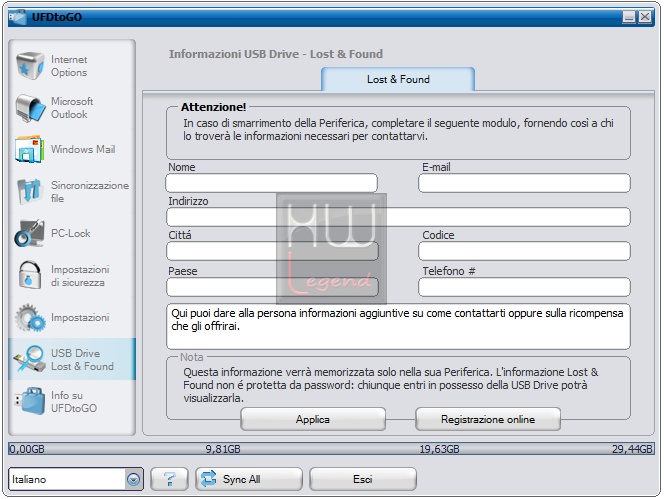Screen dimensions: 664x499
Task: Open file synchronization icon (Sincronizzazione file)
Action: point(30,191)
